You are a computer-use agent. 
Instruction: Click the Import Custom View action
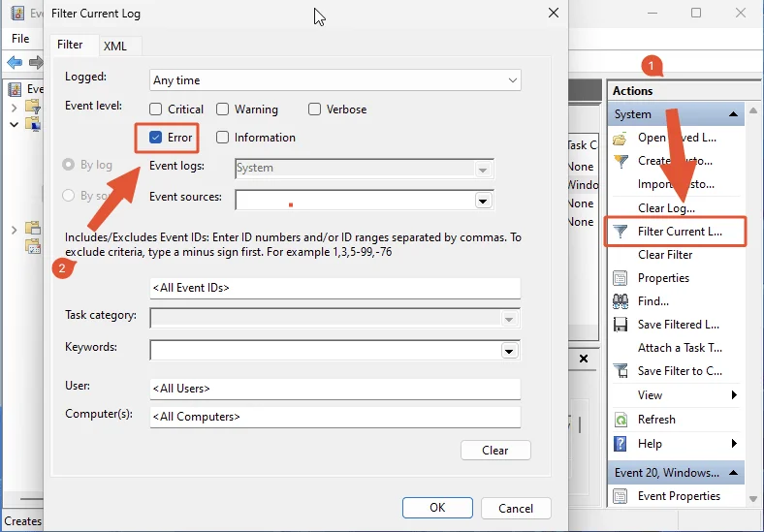pyautogui.click(x=676, y=184)
